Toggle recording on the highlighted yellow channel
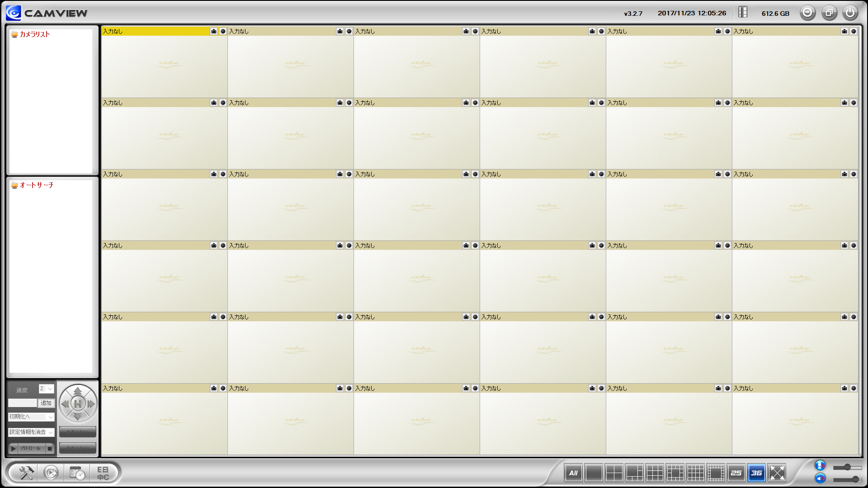 click(x=223, y=31)
